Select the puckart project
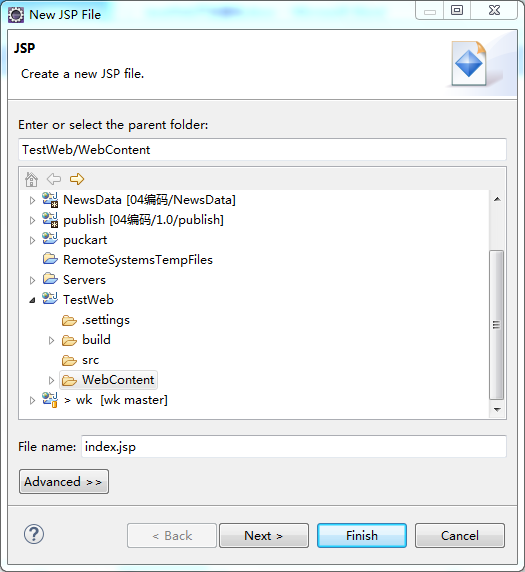 (x=85, y=240)
